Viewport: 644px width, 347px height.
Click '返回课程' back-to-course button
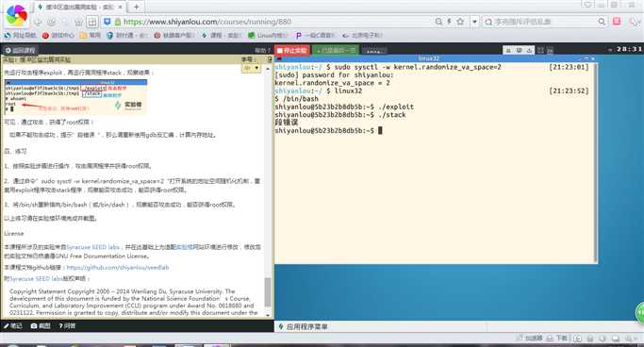click(x=21, y=50)
